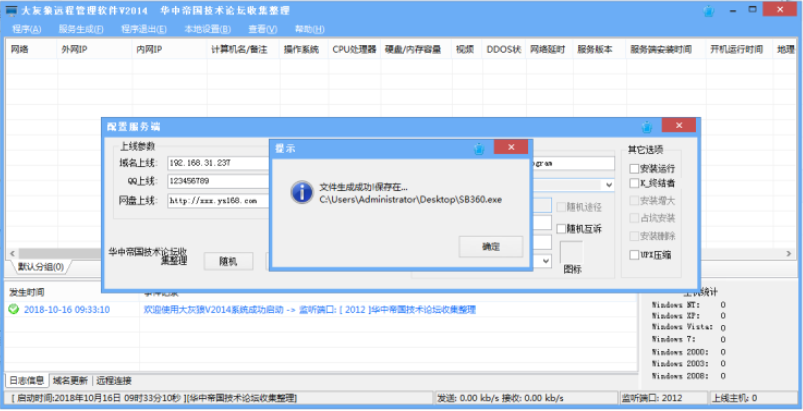Click the 随机 button
803x411 pixels.
pos(228,261)
